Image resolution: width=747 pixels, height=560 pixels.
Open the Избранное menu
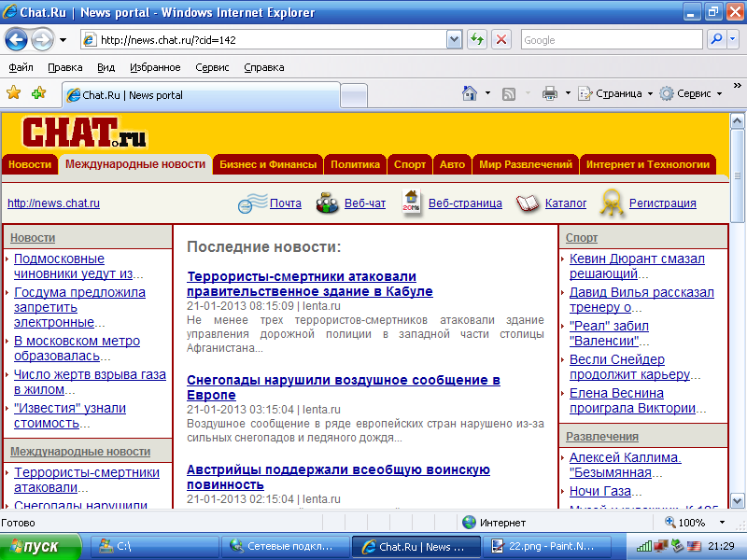155,67
